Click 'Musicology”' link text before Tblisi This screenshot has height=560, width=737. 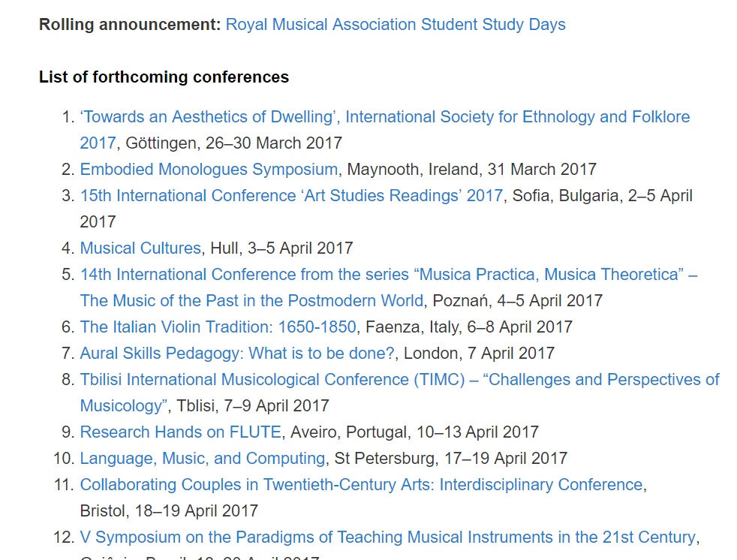point(124,406)
